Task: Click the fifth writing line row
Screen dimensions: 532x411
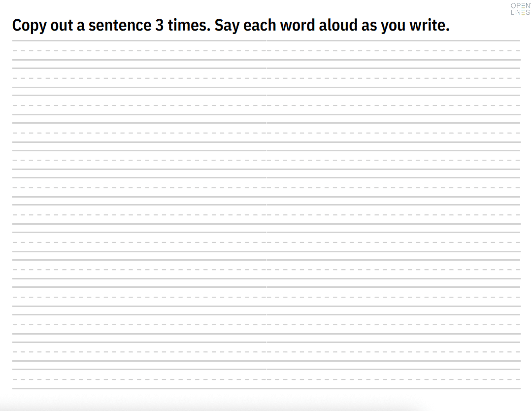Action: click(x=266, y=161)
